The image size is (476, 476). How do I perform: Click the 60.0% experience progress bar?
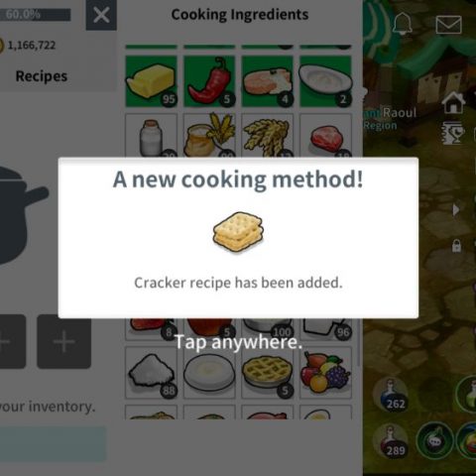point(36,15)
